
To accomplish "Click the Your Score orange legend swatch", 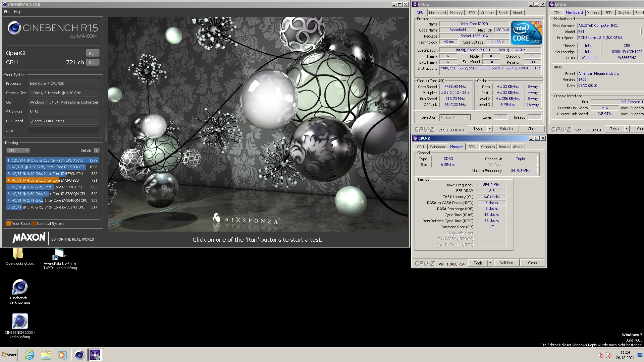I will 9,224.
